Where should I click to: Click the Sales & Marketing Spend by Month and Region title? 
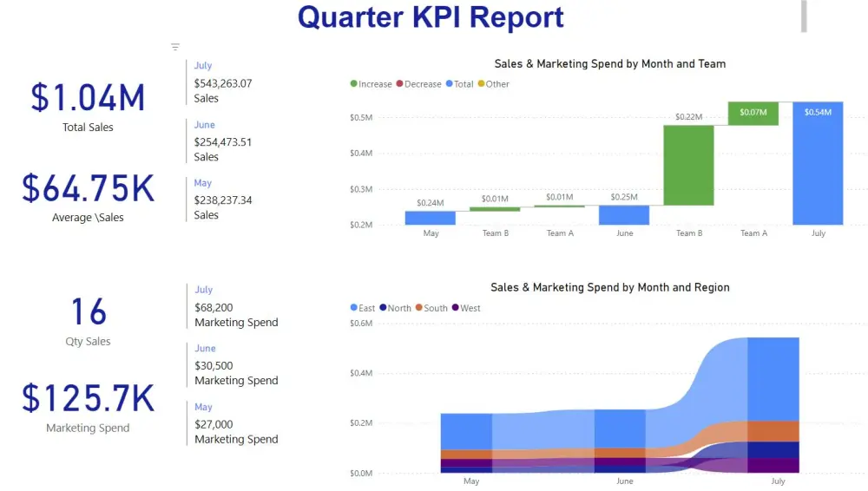pyautogui.click(x=610, y=287)
